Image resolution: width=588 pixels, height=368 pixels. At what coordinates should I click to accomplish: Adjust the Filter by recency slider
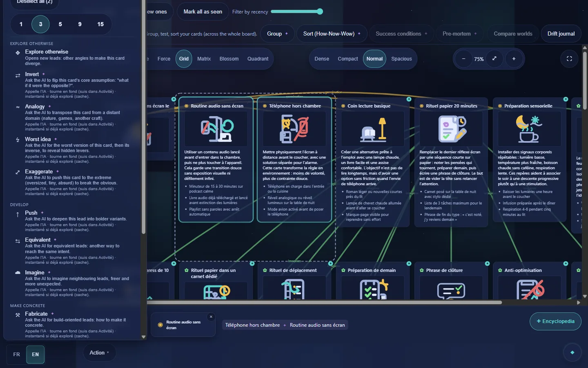tap(297, 11)
